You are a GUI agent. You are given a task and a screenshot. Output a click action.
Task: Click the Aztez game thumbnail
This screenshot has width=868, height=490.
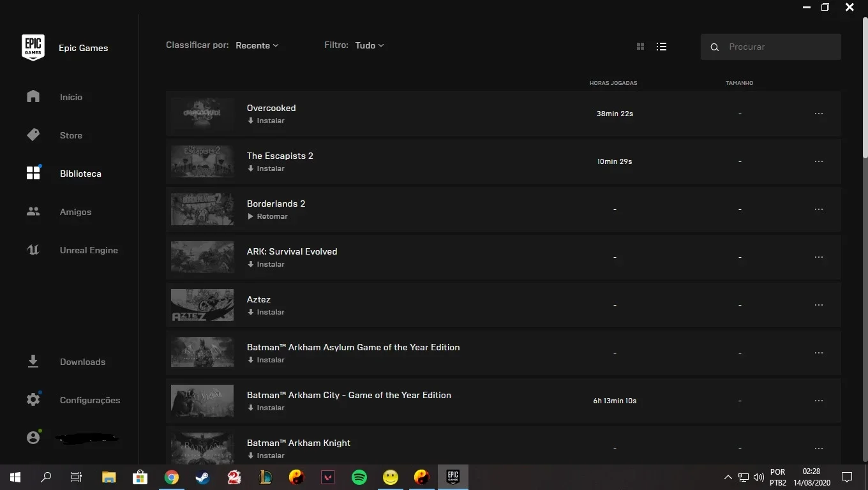(202, 305)
